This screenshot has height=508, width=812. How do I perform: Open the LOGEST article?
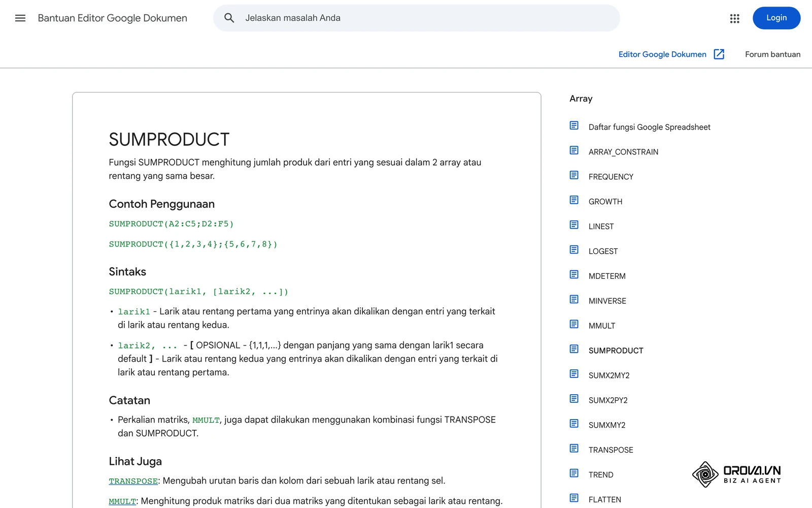(603, 251)
